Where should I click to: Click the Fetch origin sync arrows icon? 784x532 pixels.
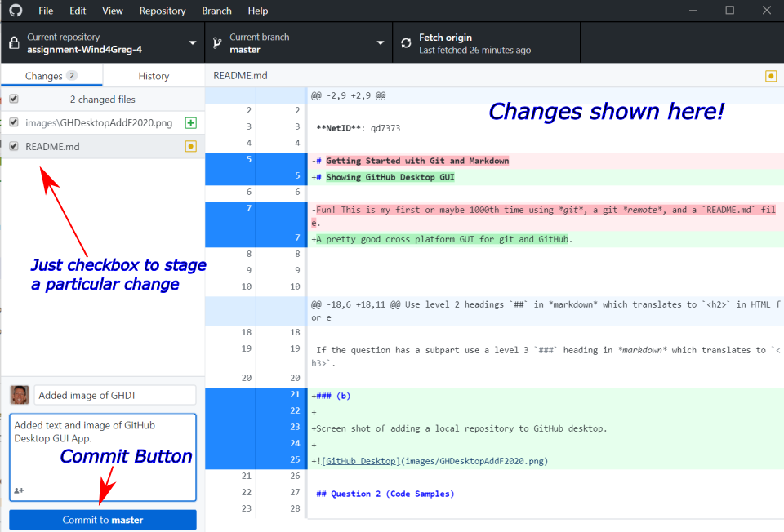(405, 43)
